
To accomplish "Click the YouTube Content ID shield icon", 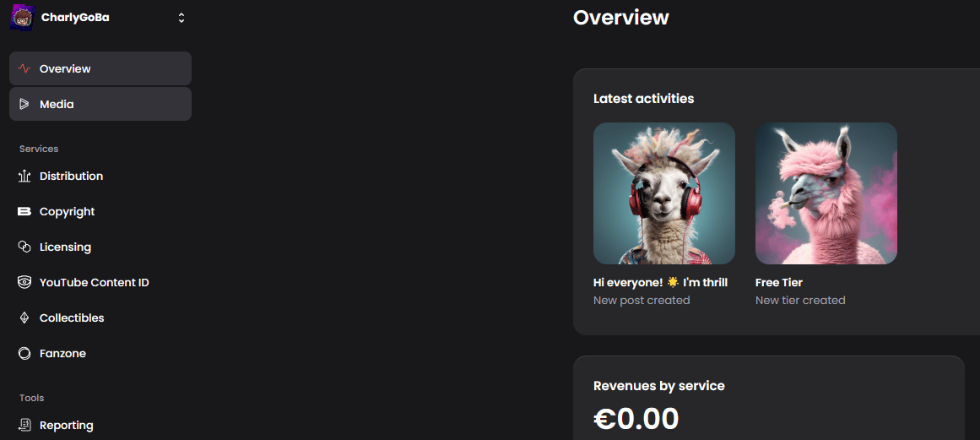I will tap(24, 283).
